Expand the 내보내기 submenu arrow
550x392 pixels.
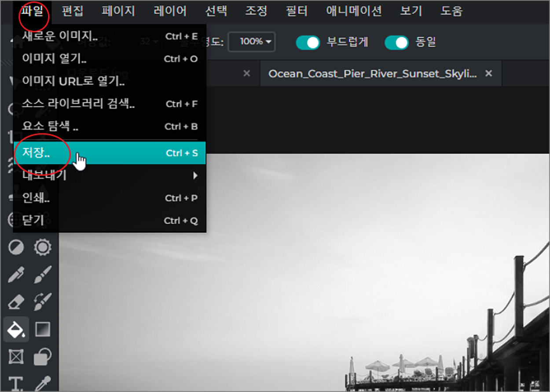pyautogui.click(x=195, y=176)
